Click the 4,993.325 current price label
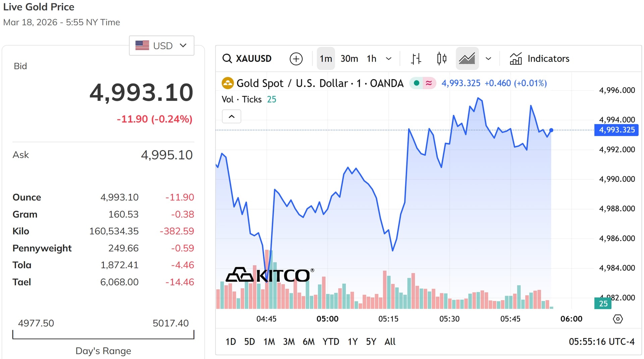 pyautogui.click(x=616, y=130)
